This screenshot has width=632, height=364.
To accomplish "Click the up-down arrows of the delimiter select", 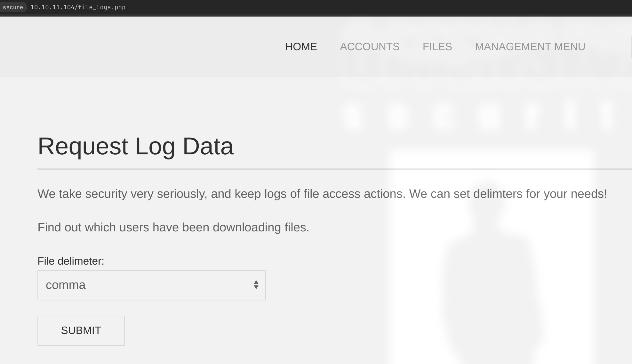I will click(256, 285).
